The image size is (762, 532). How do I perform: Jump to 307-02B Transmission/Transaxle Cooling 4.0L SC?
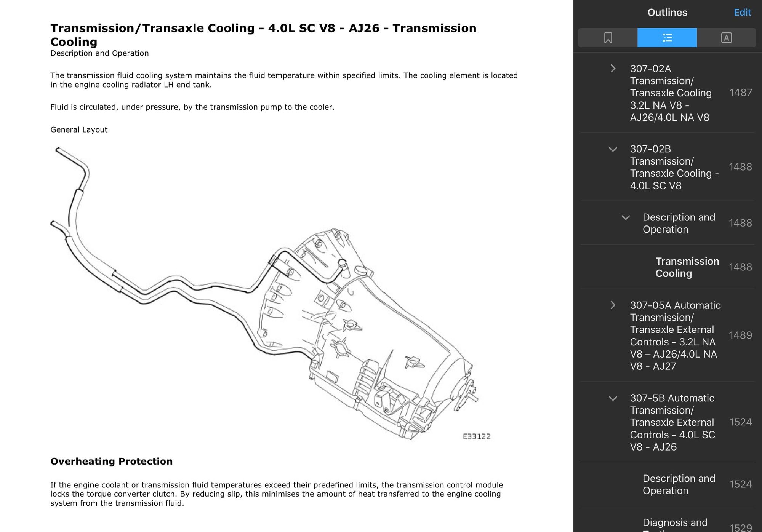point(674,167)
